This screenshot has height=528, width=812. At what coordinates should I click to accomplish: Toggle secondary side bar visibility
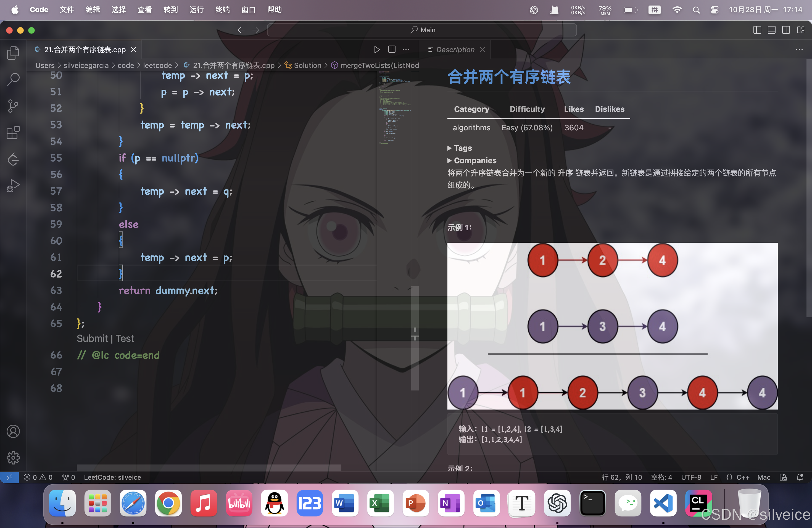786,30
